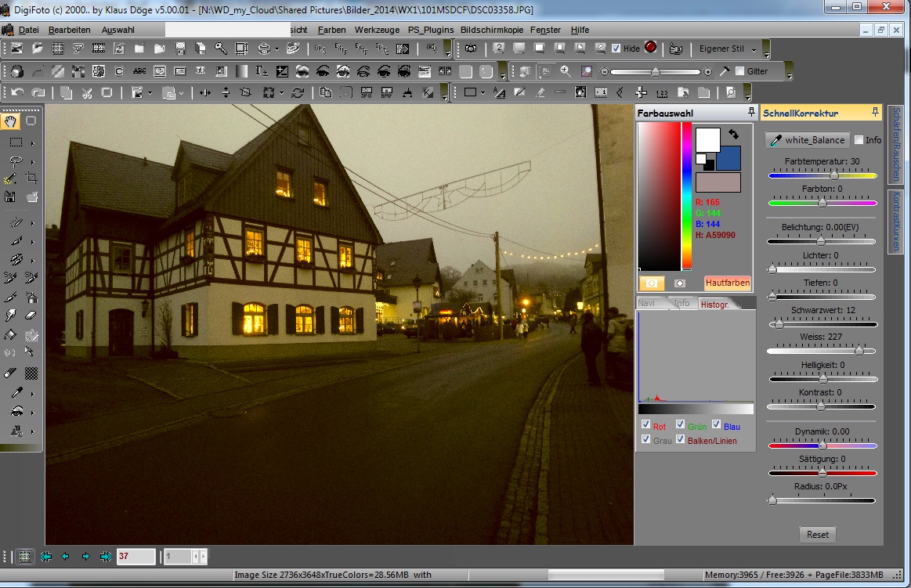Expand the lasso tool flyout arrow
The image size is (911, 588).
(x=32, y=162)
